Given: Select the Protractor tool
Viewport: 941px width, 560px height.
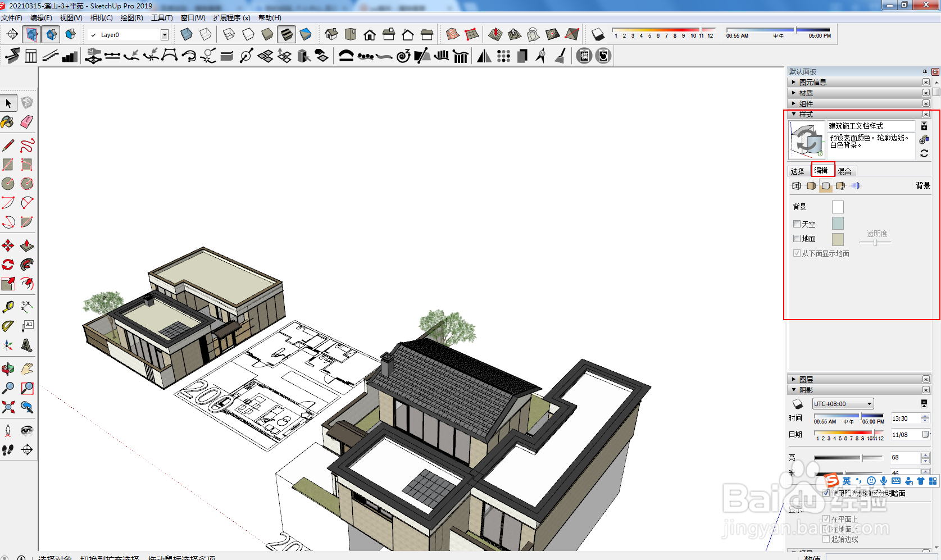Looking at the screenshot, I should point(8,326).
